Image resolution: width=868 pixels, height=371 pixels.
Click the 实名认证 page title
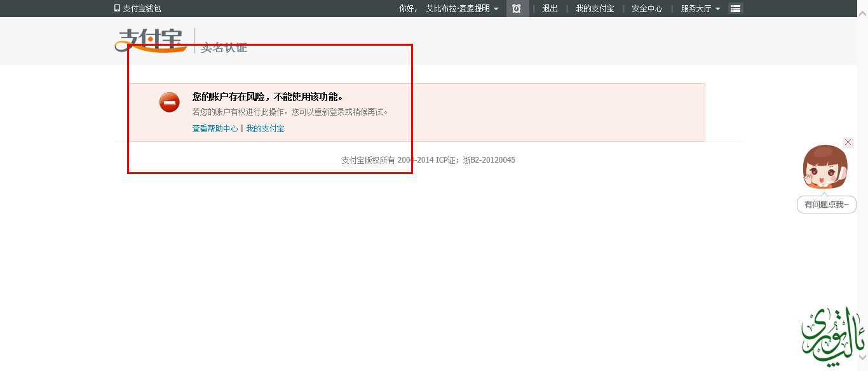point(224,48)
